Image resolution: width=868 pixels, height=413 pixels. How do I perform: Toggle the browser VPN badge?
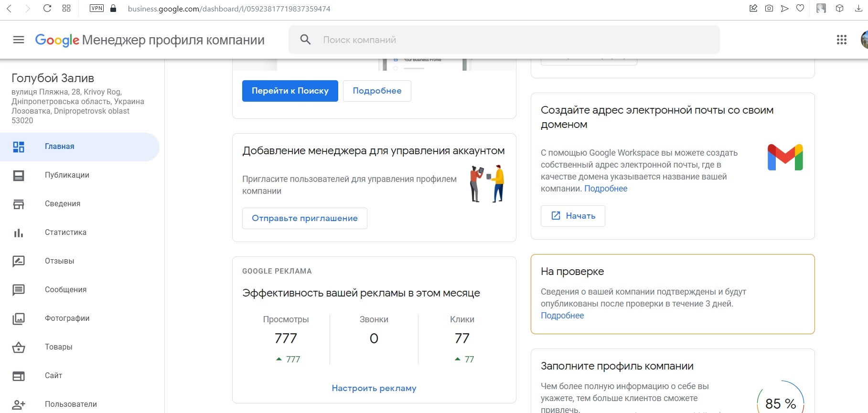[96, 8]
